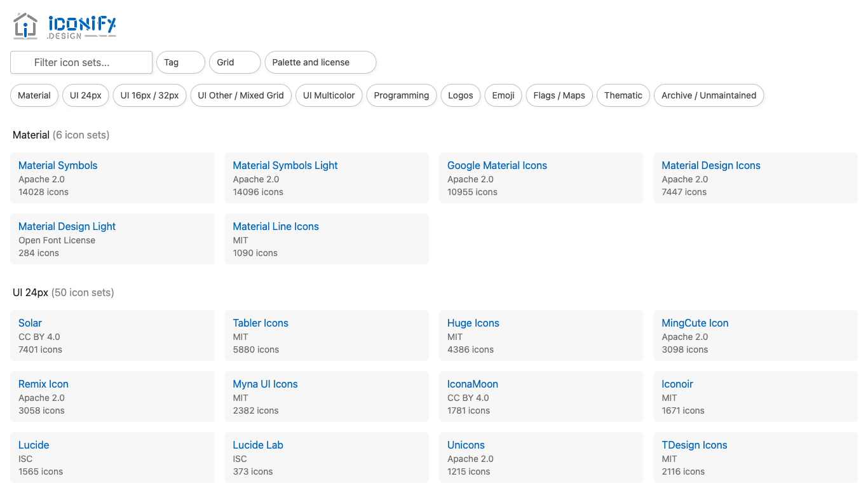The width and height of the screenshot is (868, 488).
Task: Click the '4386 icons' count text
Action: click(470, 349)
